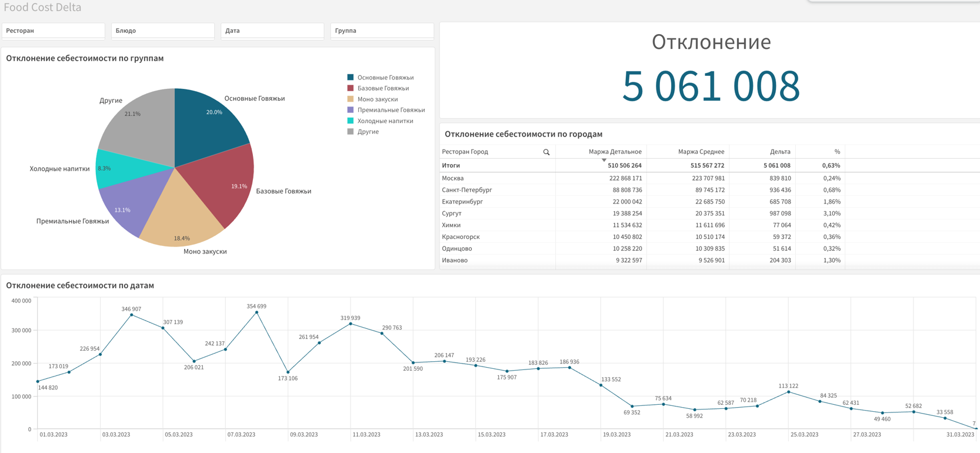Open the Блюдо filter pane
Image resolution: width=980 pixels, height=453 pixels.
coord(163,31)
